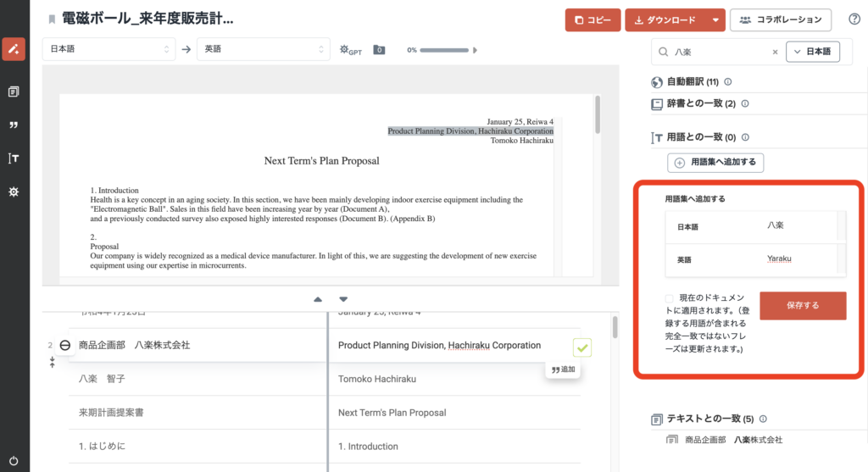This screenshot has width=868, height=472.
Task: Open the target language 英語 dropdown
Action: coord(263,49)
